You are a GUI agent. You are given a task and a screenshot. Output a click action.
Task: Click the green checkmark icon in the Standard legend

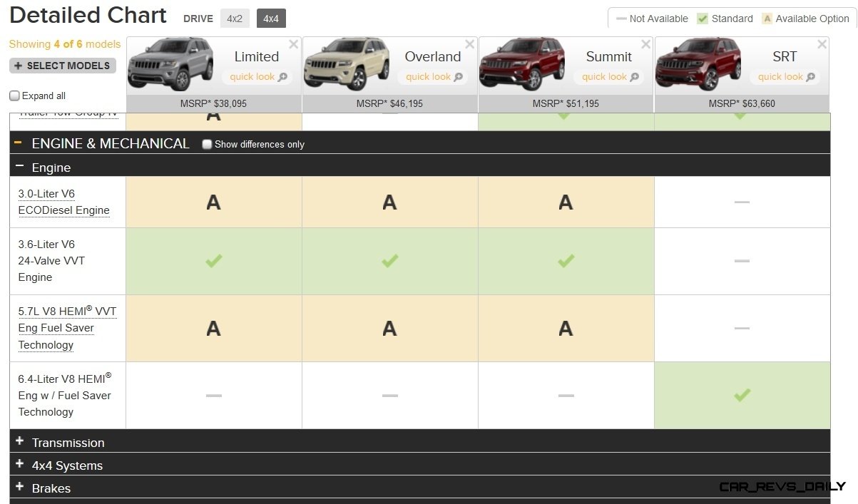point(703,19)
